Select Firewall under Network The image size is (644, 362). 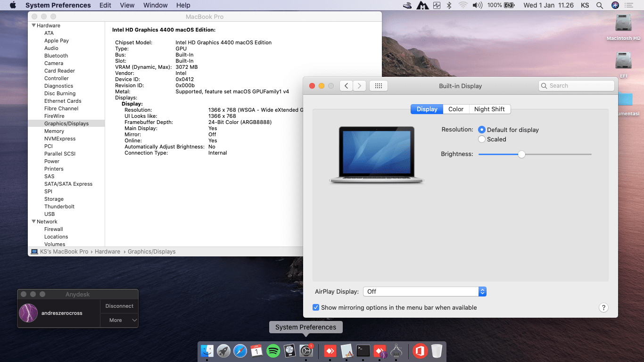[54, 229]
